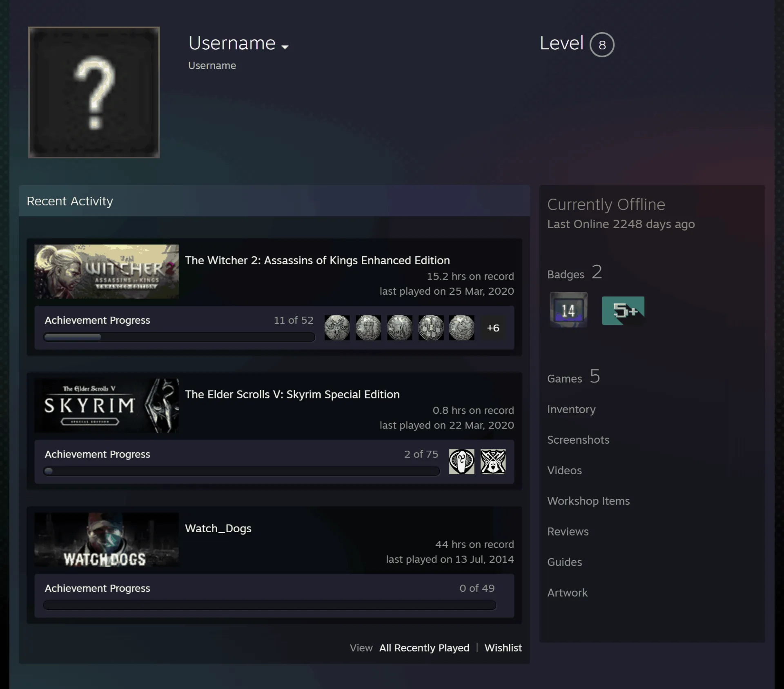Click the Skyrim Special Edition title link
The width and height of the screenshot is (784, 689).
[292, 394]
